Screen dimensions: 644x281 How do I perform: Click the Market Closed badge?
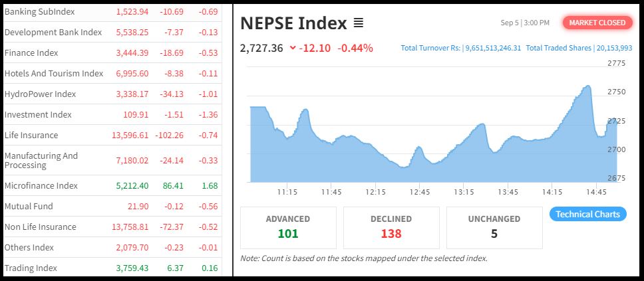click(x=597, y=23)
